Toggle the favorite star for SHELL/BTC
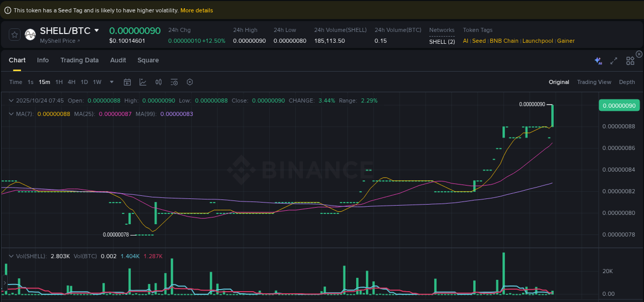644x302 pixels. pyautogui.click(x=14, y=34)
